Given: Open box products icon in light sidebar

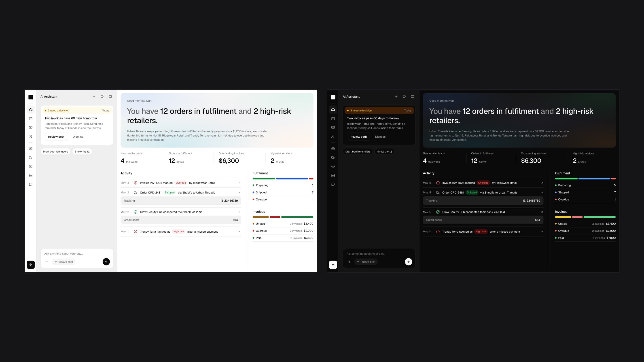Looking at the screenshot, I should (x=31, y=149).
